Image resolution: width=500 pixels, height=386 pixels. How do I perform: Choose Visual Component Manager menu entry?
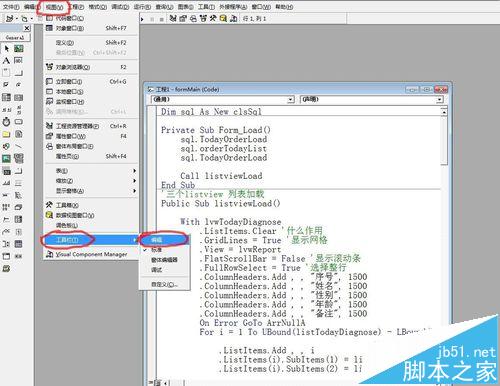pos(91,254)
